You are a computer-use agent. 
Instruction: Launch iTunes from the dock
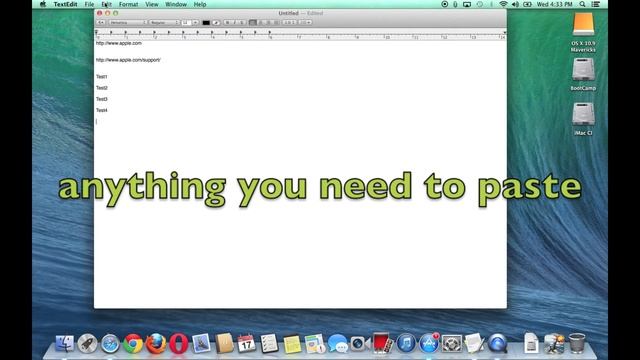pos(406,343)
